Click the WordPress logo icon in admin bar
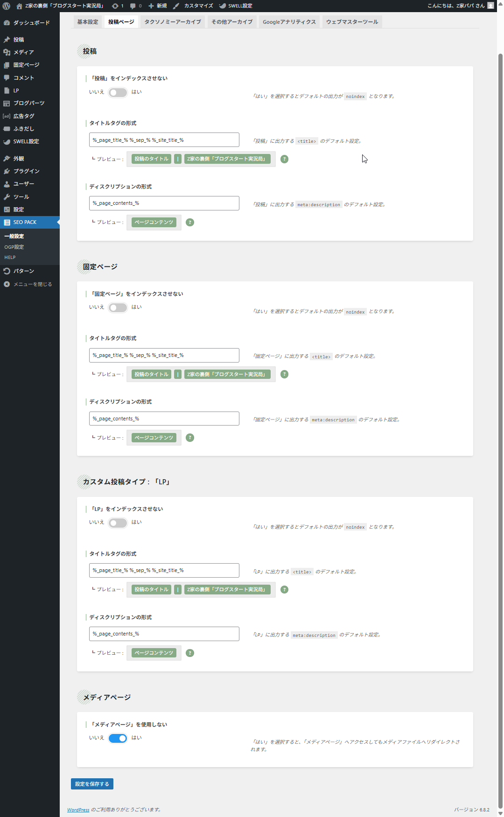The height and width of the screenshot is (817, 504). pyautogui.click(x=7, y=6)
